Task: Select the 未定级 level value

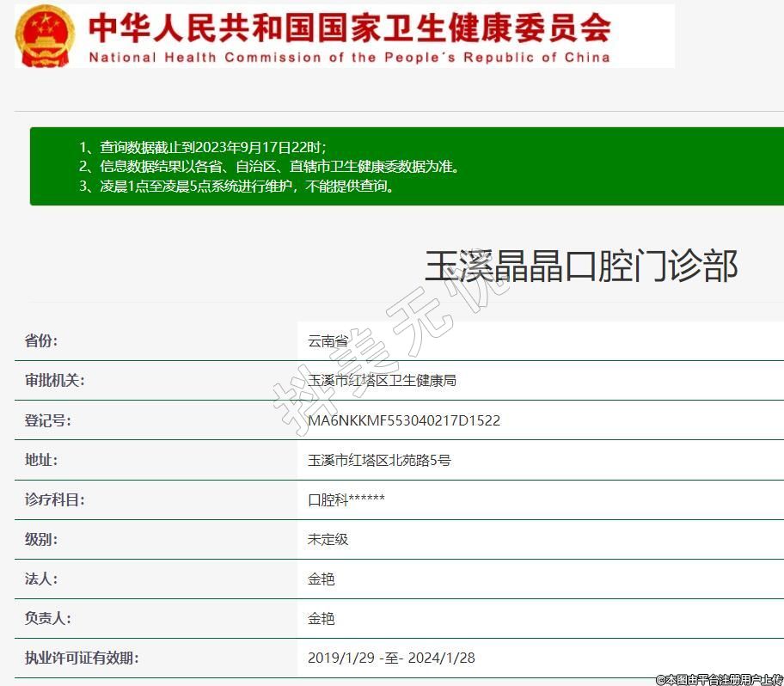Action: click(328, 539)
